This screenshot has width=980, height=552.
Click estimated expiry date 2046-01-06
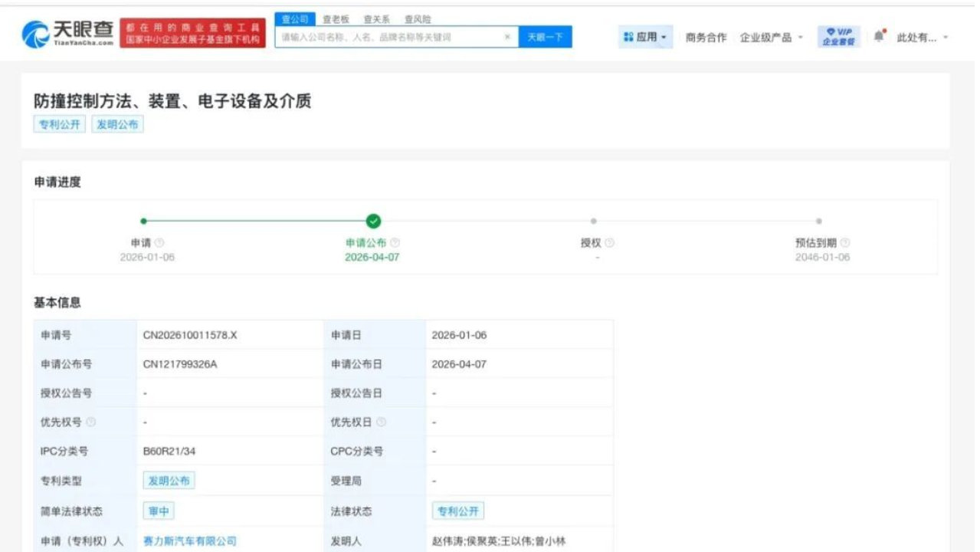(x=822, y=258)
